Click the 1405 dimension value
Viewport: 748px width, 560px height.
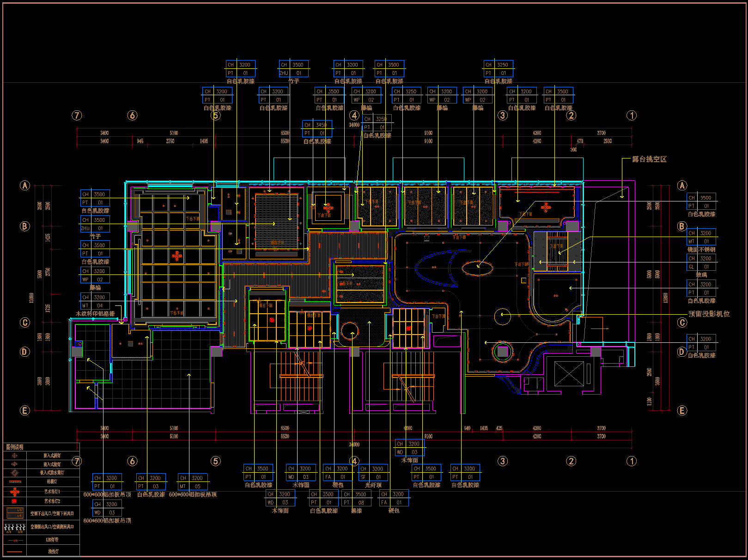(x=204, y=141)
